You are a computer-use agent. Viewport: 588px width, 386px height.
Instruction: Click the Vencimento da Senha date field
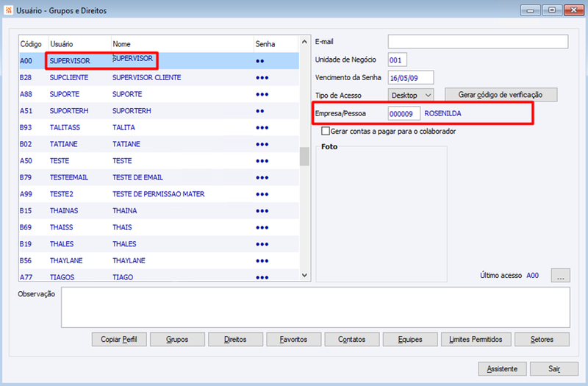[x=411, y=78]
